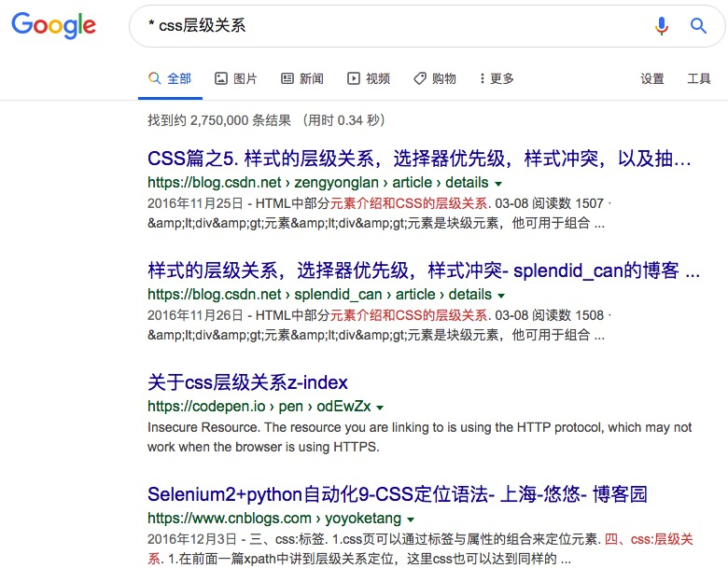
Task: Open 设置 settings menu
Action: click(x=651, y=78)
